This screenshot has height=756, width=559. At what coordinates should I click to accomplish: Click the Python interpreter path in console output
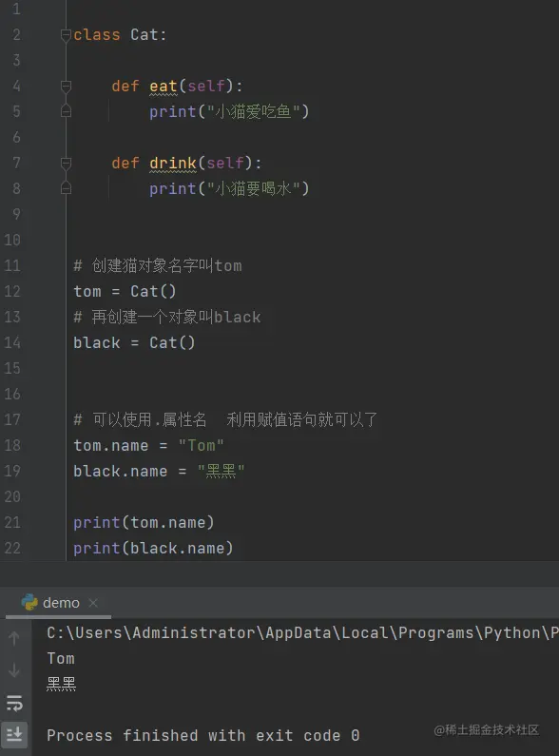(x=302, y=632)
